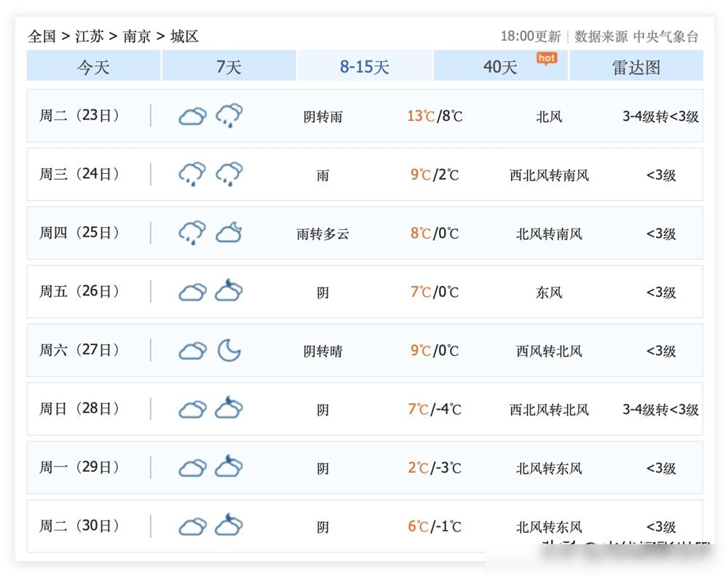Open the 江苏 breadcrumb link
The width and height of the screenshot is (728, 575).
point(90,36)
